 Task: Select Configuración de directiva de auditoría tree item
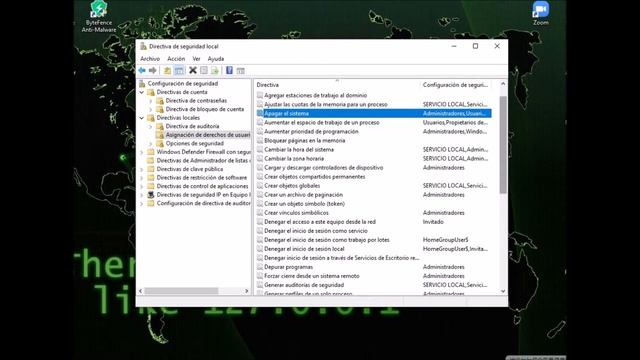203,203
